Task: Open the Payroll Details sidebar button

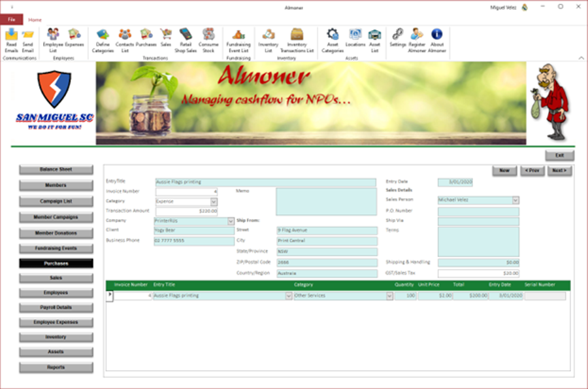Action: point(56,307)
